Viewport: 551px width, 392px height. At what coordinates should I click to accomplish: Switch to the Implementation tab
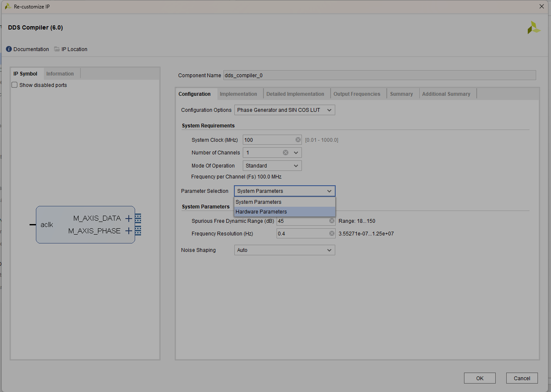239,94
